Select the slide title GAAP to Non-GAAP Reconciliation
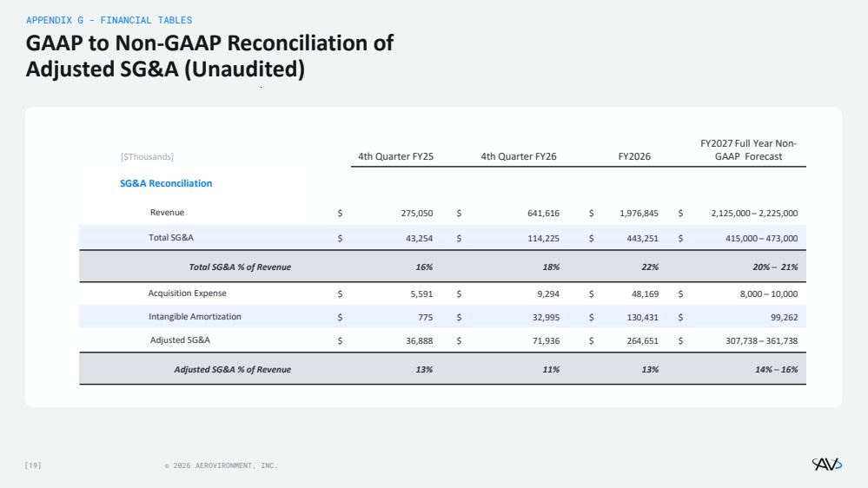 pos(209,56)
